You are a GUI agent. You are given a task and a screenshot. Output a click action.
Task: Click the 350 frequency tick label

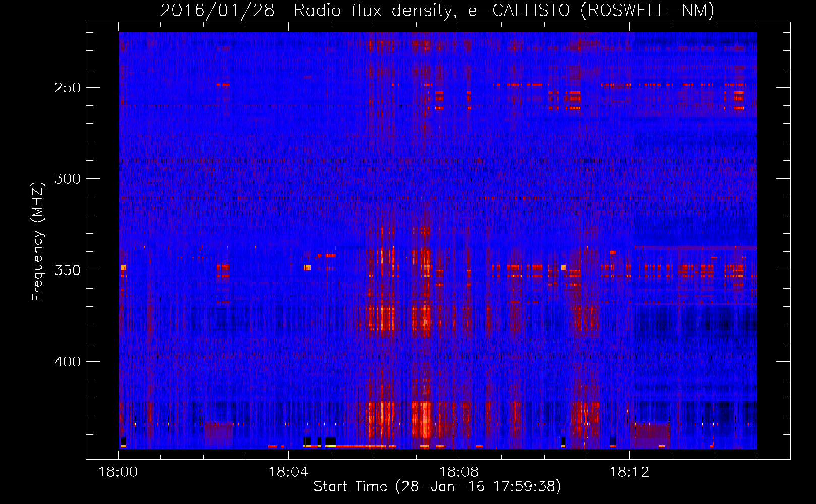click(x=68, y=270)
